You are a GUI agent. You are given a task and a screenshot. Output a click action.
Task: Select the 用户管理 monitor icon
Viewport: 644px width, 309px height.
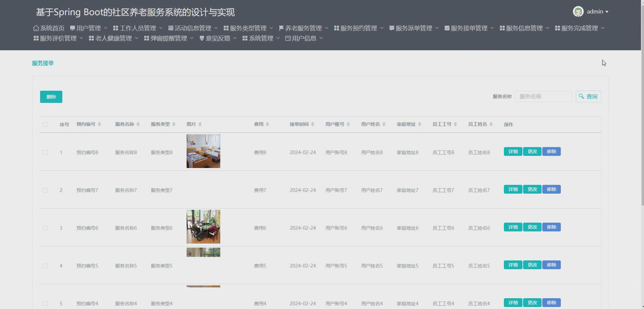72,28
